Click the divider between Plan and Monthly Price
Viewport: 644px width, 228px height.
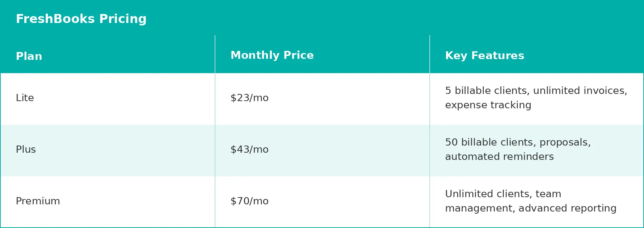point(215,131)
